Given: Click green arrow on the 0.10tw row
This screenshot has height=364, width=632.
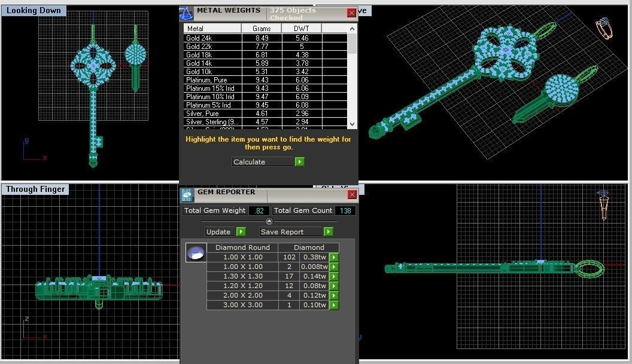Looking at the screenshot, I should [334, 305].
